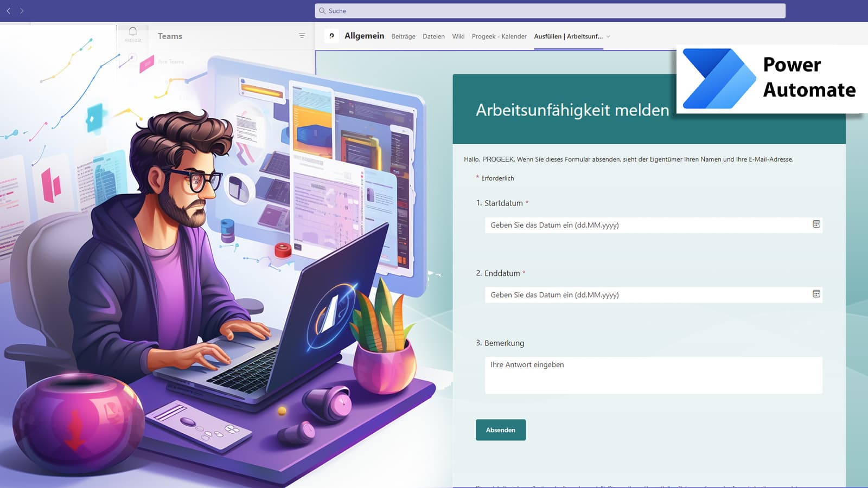Viewport: 868px width, 488px height.
Task: Open the Enddatum calendar picker icon
Action: 816,294
